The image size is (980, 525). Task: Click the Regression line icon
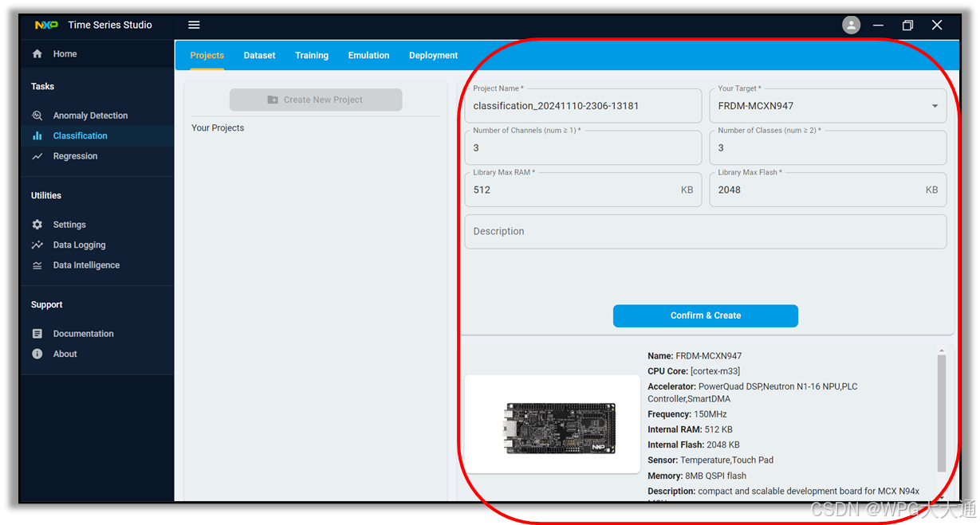[37, 157]
